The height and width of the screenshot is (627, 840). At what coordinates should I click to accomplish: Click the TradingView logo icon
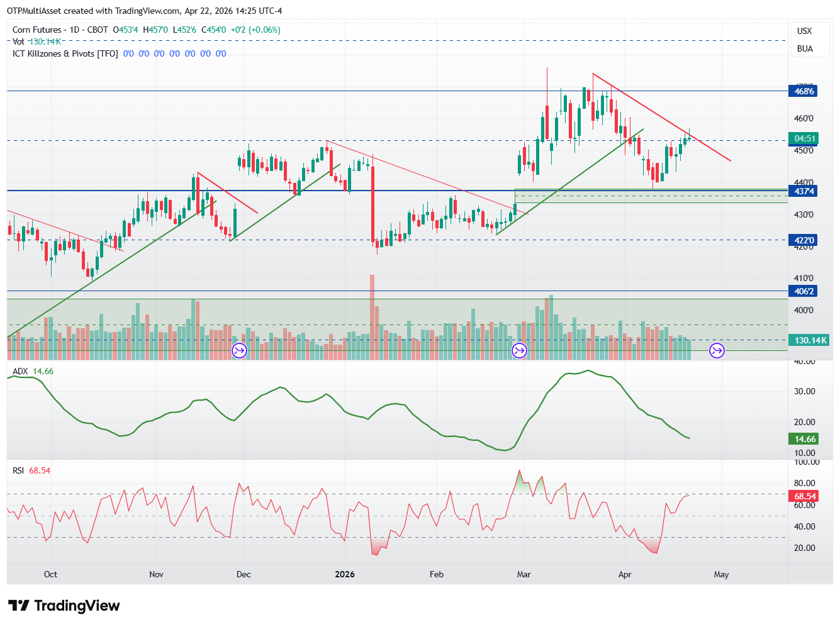(19, 606)
